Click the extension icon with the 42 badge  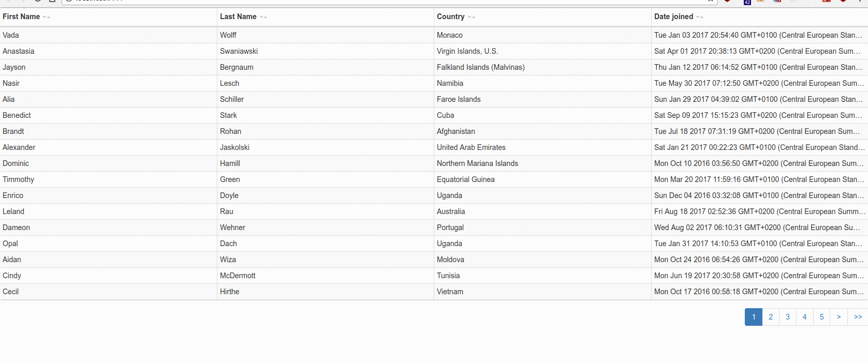coord(747,1)
